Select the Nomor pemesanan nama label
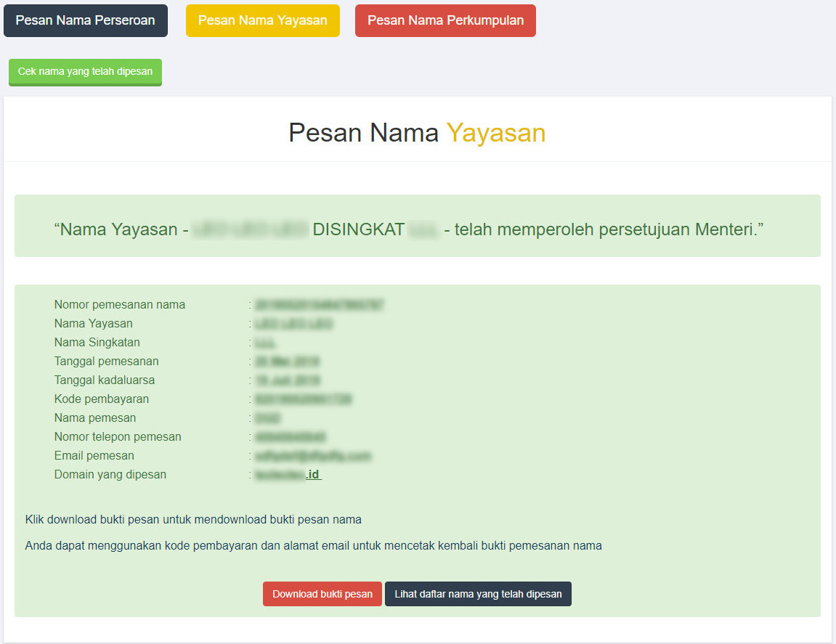 [x=119, y=305]
